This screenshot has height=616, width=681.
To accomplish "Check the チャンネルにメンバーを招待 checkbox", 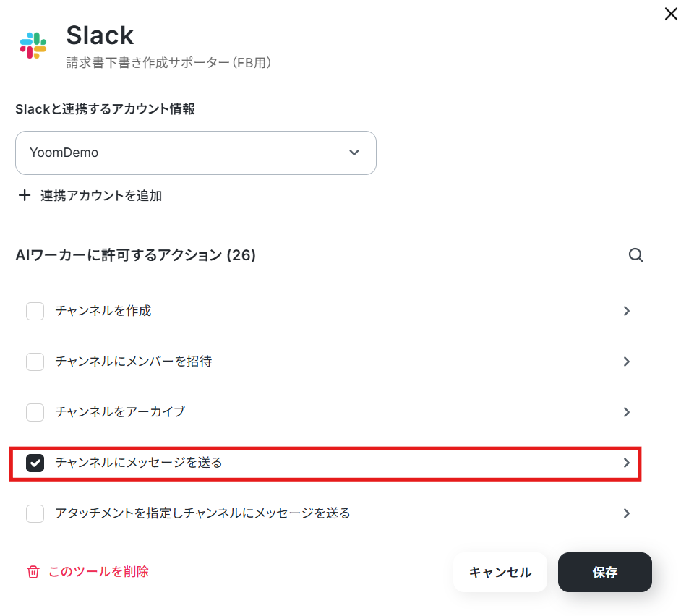I will point(35,362).
